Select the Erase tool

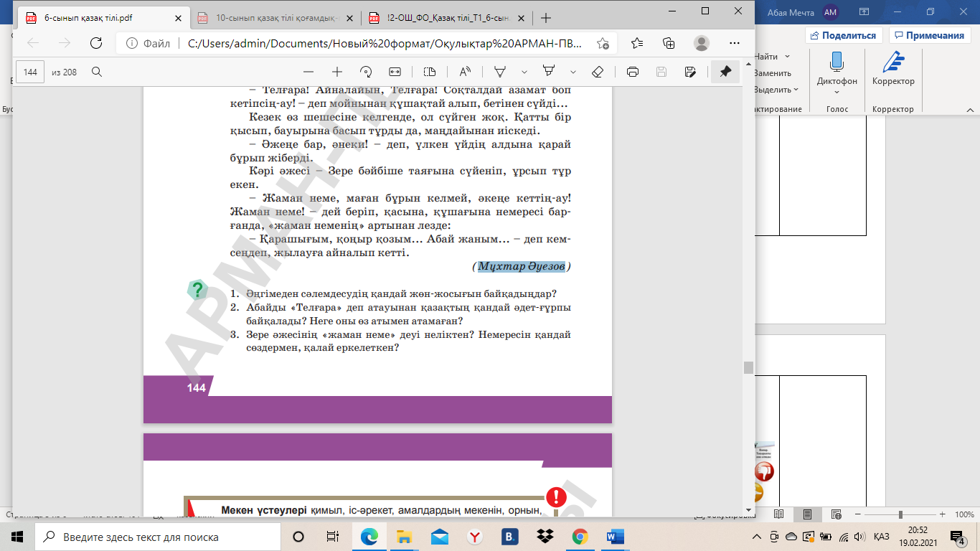(598, 72)
